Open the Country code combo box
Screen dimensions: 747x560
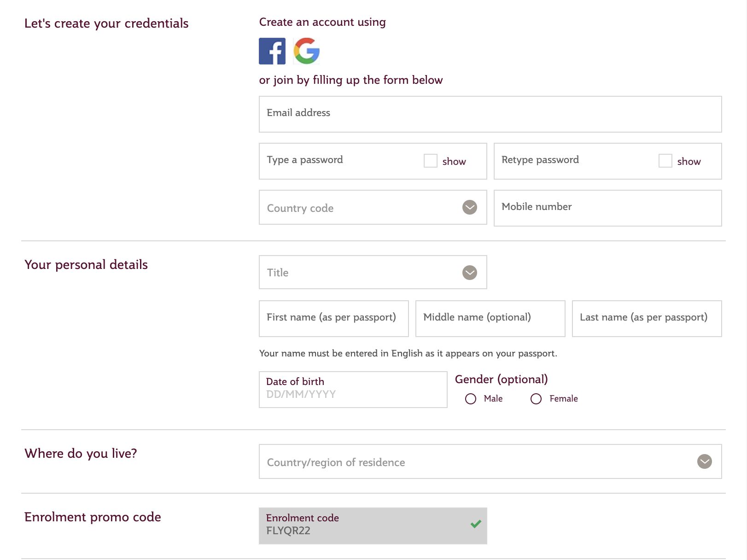[x=373, y=207]
